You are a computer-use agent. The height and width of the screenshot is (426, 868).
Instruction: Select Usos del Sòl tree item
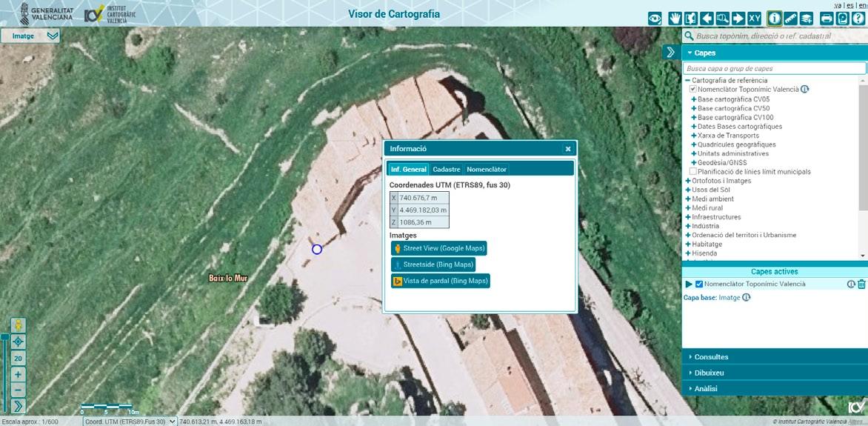pos(710,190)
